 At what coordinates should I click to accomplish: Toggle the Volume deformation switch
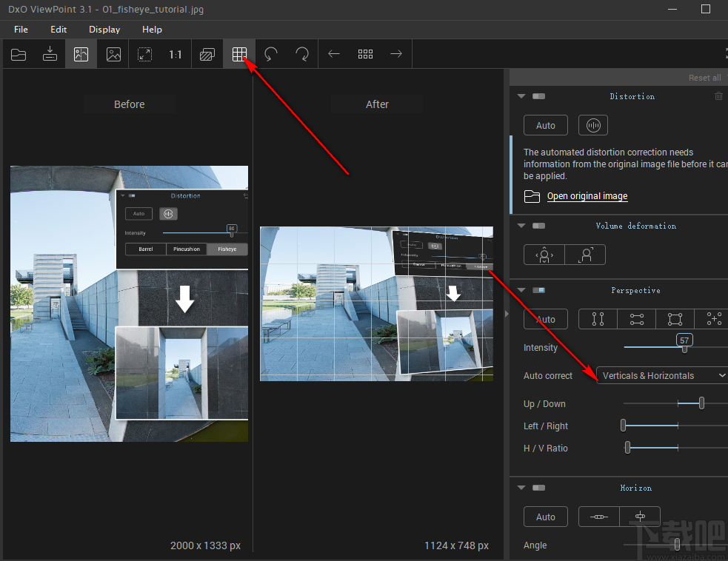point(539,226)
